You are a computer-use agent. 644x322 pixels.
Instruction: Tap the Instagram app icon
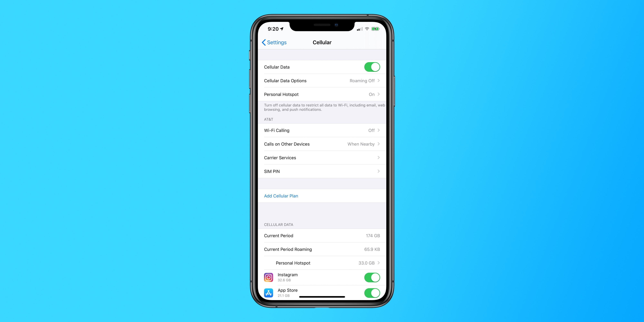click(x=268, y=278)
